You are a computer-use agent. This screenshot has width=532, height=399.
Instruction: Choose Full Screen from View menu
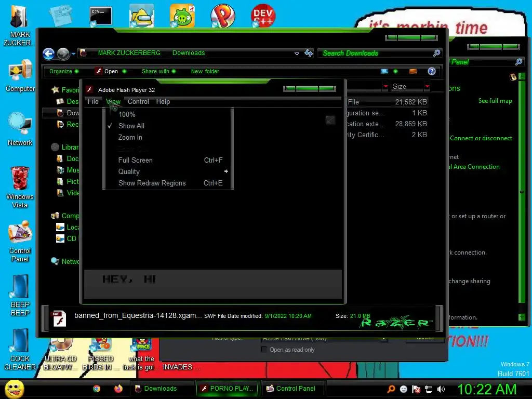168,160
